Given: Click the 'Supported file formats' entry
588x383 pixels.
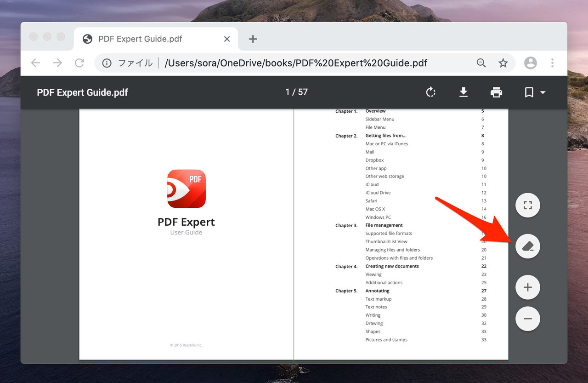Looking at the screenshot, I should [389, 234].
